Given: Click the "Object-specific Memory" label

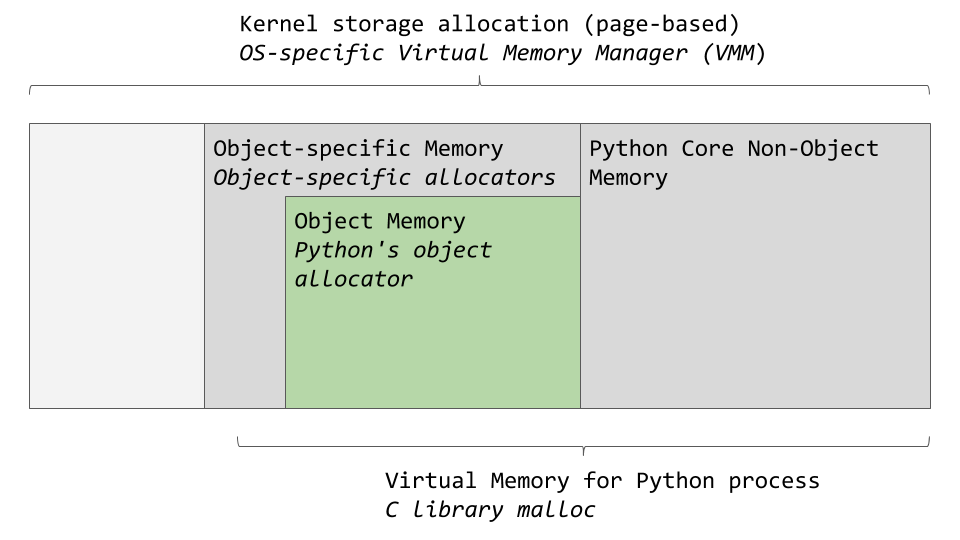Looking at the screenshot, I should click(x=358, y=149).
